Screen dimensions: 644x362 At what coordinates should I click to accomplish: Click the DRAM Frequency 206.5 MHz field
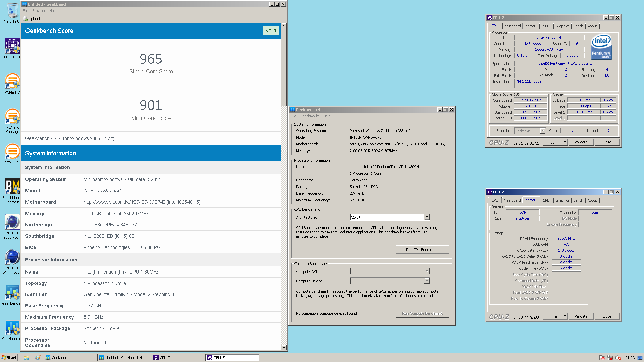click(x=566, y=238)
